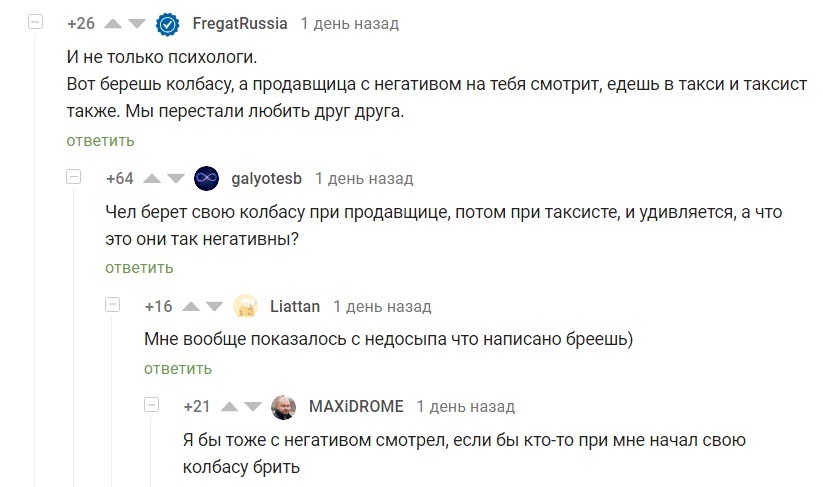Collapse galyotesb's reply thread
823x487 pixels.
tap(73, 177)
